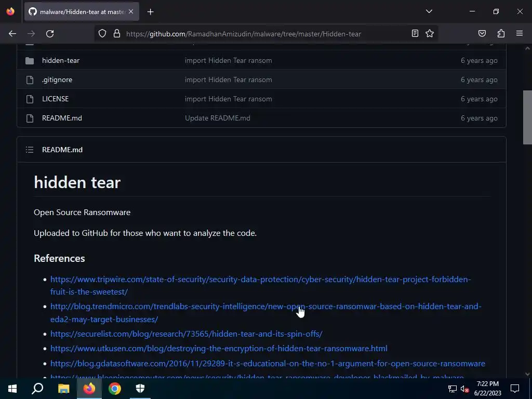Open the clock showing 7:22 PM
Screen dimensions: 532x399
[487, 389]
